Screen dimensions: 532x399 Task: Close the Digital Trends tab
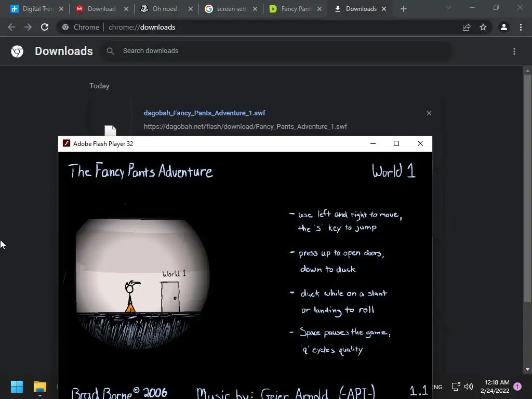pos(61,9)
